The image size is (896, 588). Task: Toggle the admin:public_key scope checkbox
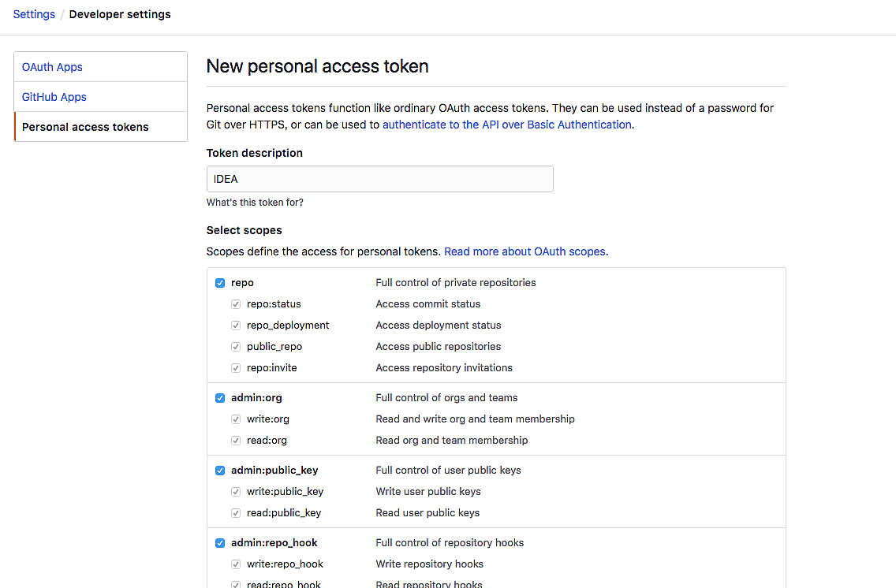tap(220, 471)
